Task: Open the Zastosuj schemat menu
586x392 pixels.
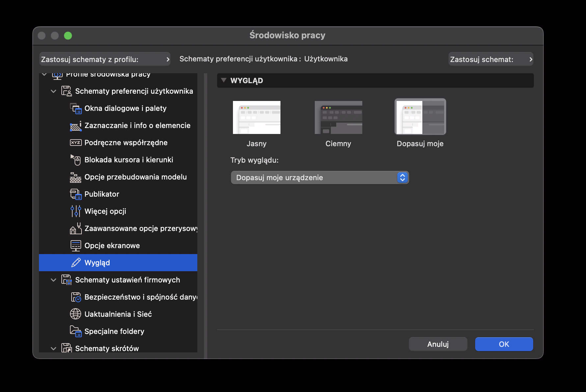Action: 491,59
